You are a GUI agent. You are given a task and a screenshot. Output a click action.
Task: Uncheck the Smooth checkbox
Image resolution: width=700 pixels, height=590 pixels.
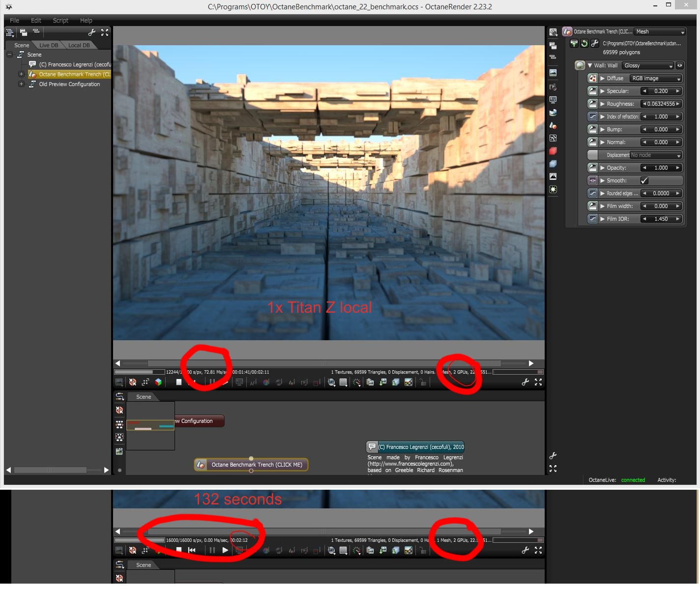pos(644,180)
